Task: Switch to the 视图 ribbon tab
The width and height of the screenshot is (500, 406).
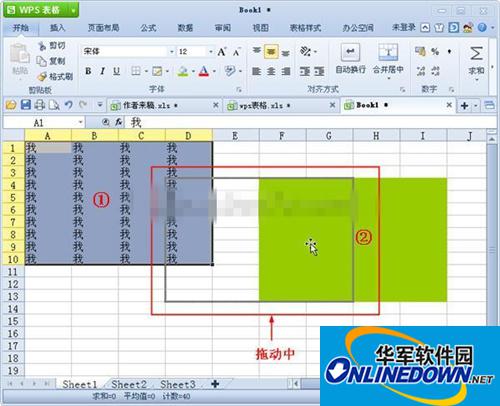Action: coord(260,28)
